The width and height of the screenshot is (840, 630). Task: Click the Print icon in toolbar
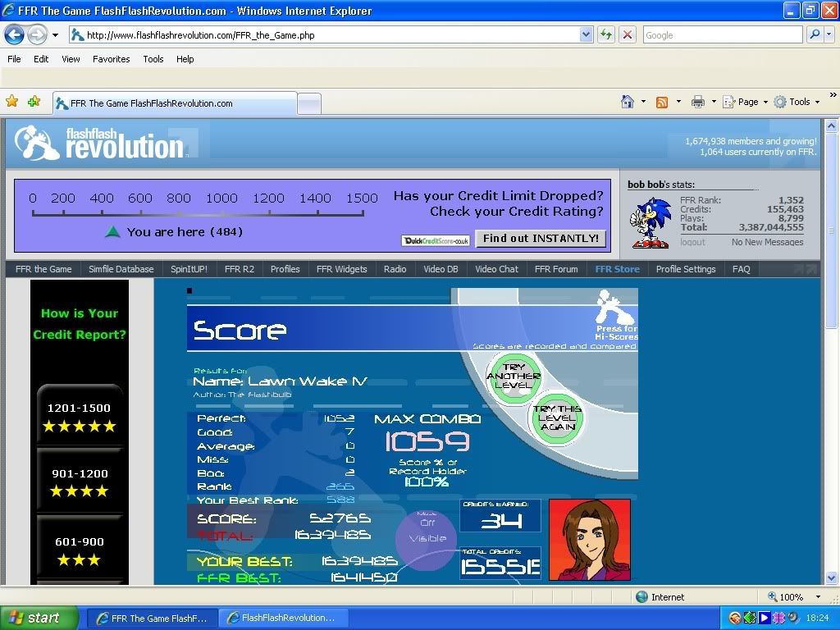[x=698, y=102]
